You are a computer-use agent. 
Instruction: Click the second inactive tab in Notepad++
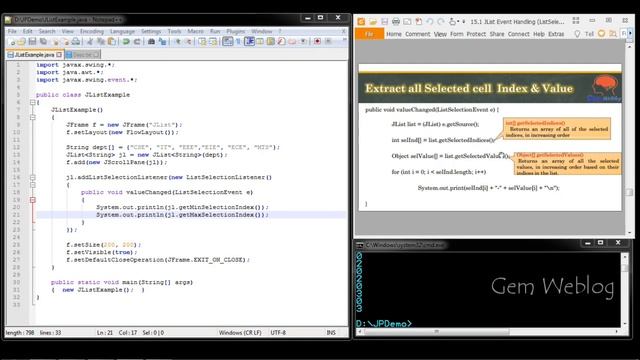(x=82, y=54)
